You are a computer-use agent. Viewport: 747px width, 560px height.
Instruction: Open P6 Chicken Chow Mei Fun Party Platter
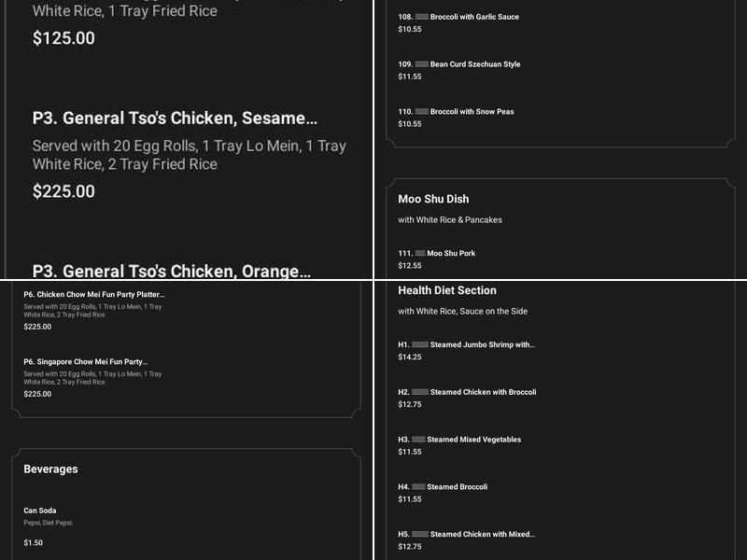pyautogui.click(x=94, y=294)
